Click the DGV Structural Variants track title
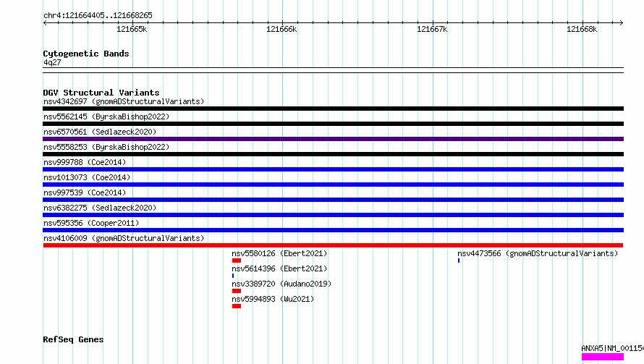The height and width of the screenshot is (364, 644). click(101, 93)
